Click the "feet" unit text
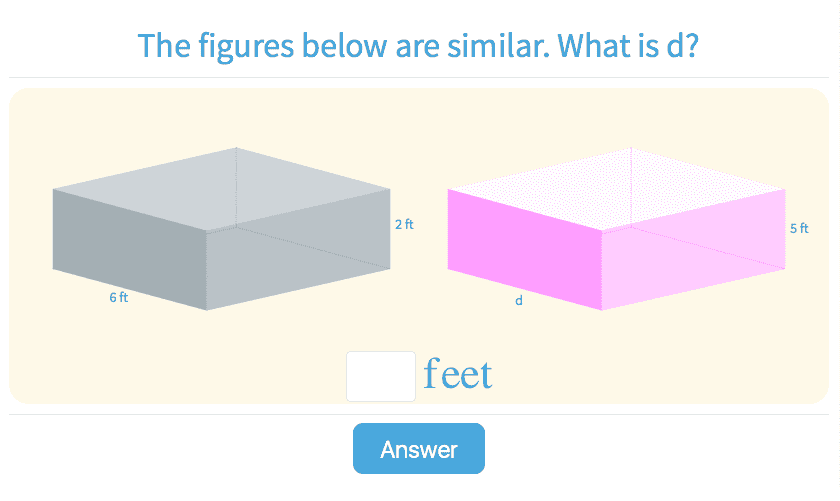 [458, 375]
